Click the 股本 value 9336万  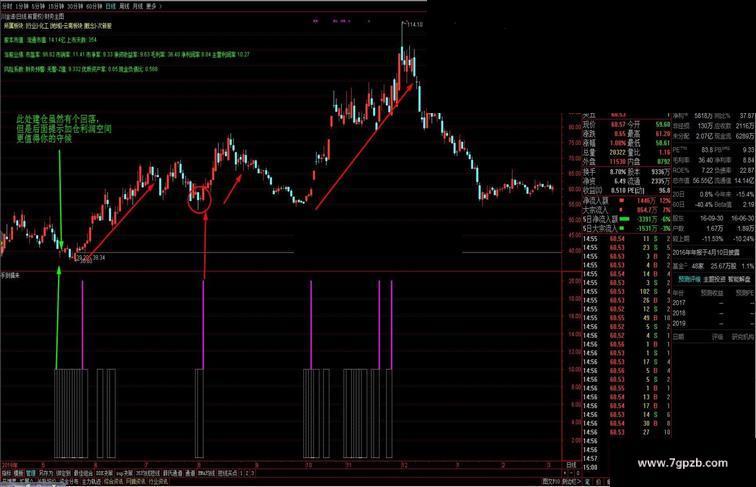661,172
